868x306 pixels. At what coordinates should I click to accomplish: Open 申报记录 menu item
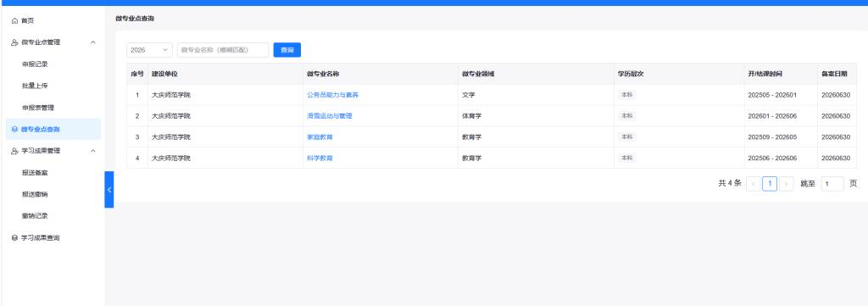pyautogui.click(x=35, y=64)
